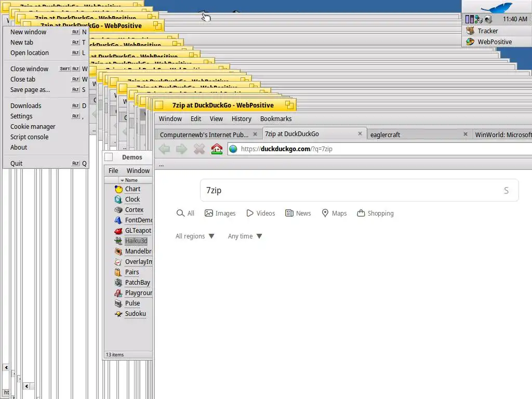Choose Save page as from the menu
Screen dimensions: 532x399
46,90
